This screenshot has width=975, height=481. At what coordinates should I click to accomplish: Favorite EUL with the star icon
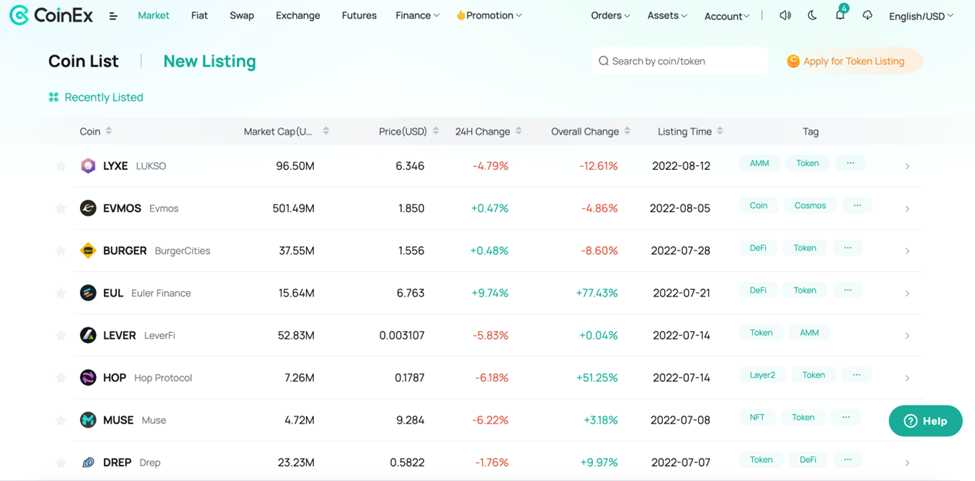click(x=61, y=293)
